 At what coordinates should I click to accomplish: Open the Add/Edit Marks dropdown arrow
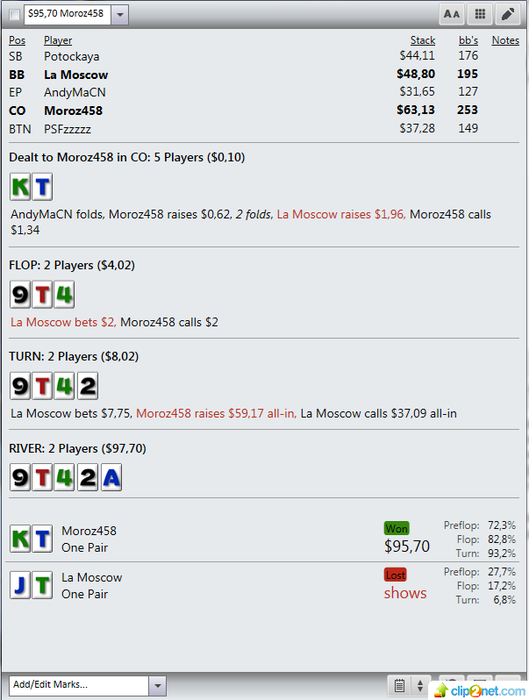pyautogui.click(x=158, y=686)
